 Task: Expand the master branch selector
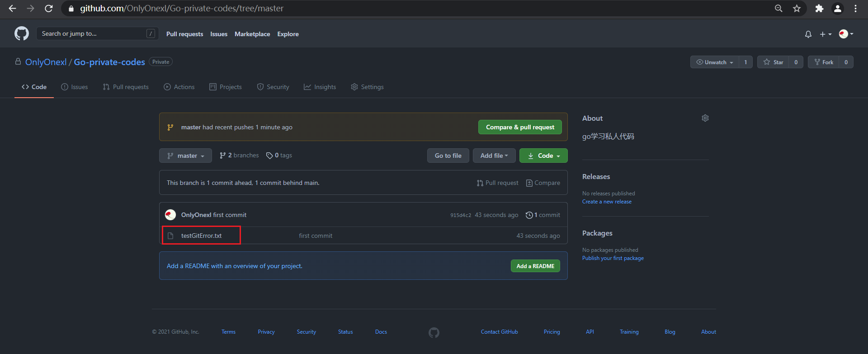185,156
